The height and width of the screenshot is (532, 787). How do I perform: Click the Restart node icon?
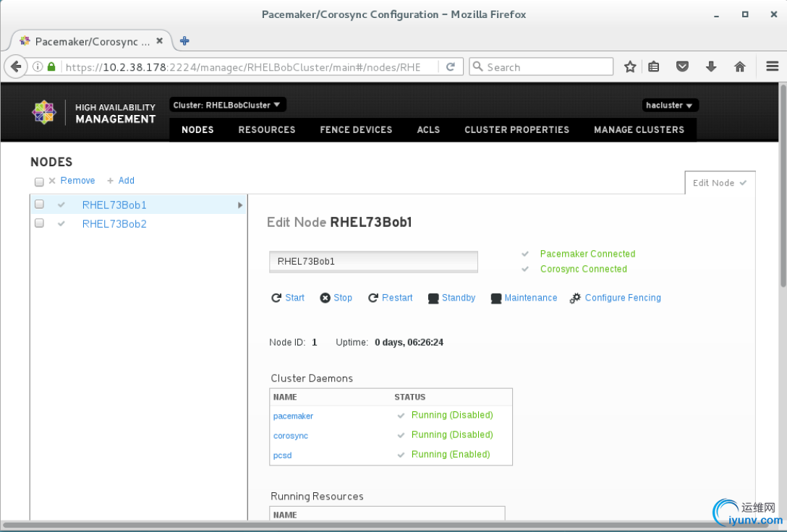[373, 298]
